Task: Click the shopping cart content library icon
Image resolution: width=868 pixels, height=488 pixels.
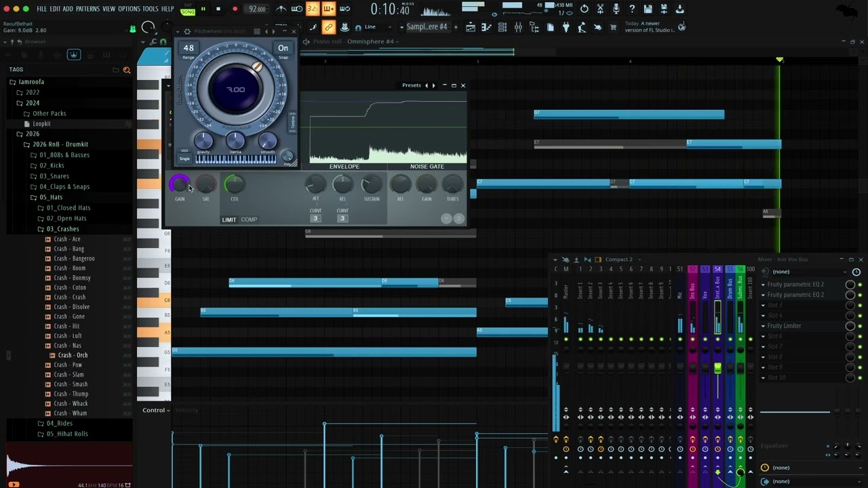Action: 614,27
